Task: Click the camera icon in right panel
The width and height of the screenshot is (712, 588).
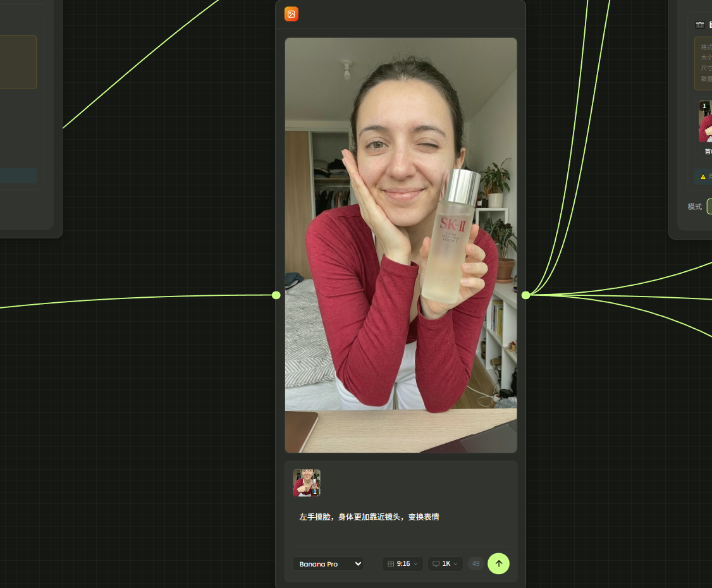Action: coord(700,25)
